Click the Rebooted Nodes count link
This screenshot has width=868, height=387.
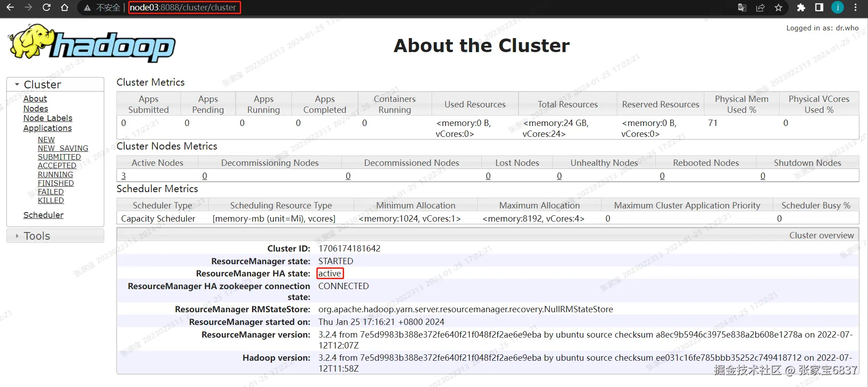662,176
